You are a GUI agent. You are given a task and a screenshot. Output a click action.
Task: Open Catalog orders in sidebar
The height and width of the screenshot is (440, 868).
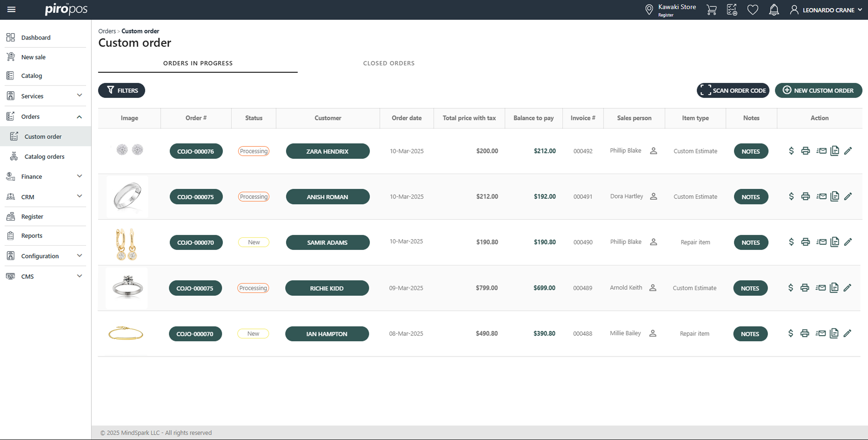tap(44, 157)
